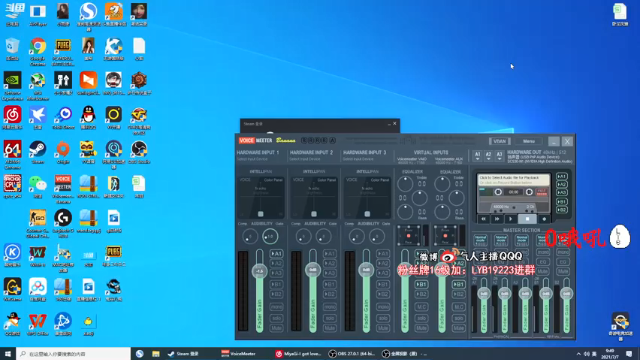This screenshot has height=360, width=640.
Task: Select the CS:GO desktop icon
Action: point(38,223)
